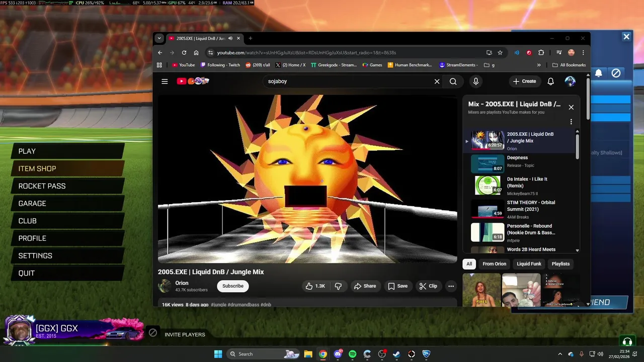The width and height of the screenshot is (644, 362).
Task: Open the YouTube account avatar menu
Action: click(570, 81)
